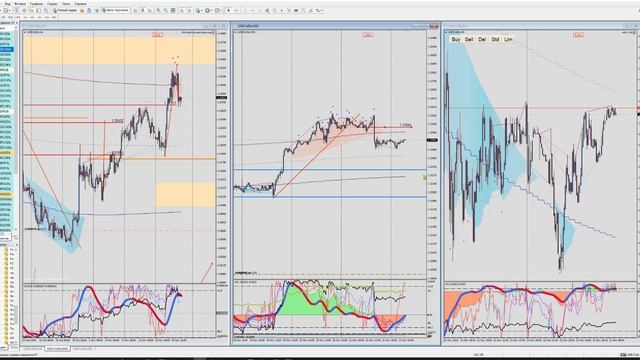This screenshot has height=360, width=640.
Task: Click the red label on left chart top
Action: point(157,35)
